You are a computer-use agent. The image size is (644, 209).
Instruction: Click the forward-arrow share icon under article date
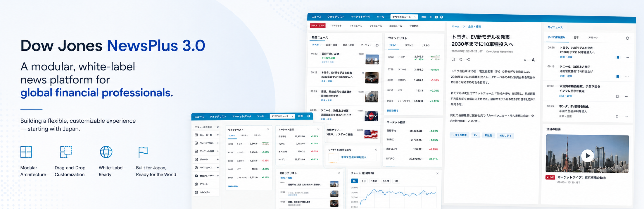(460, 59)
